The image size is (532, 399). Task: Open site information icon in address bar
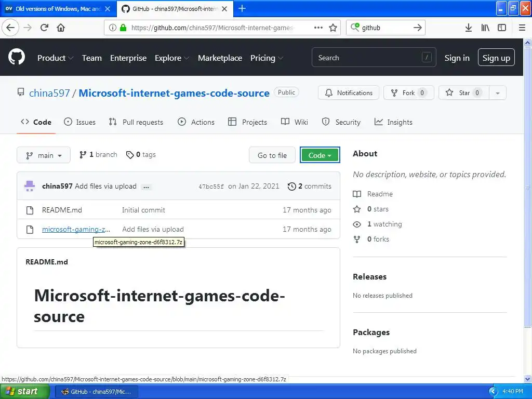(x=113, y=28)
